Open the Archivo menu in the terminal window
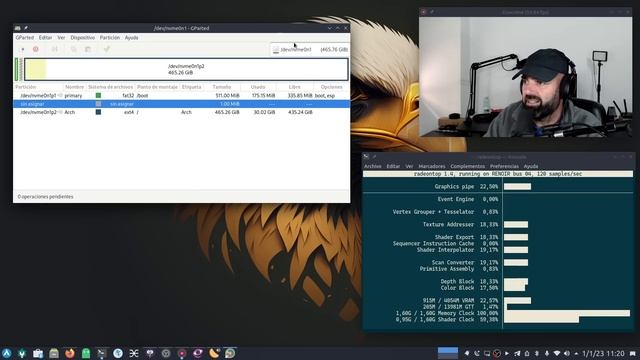 tap(372, 166)
